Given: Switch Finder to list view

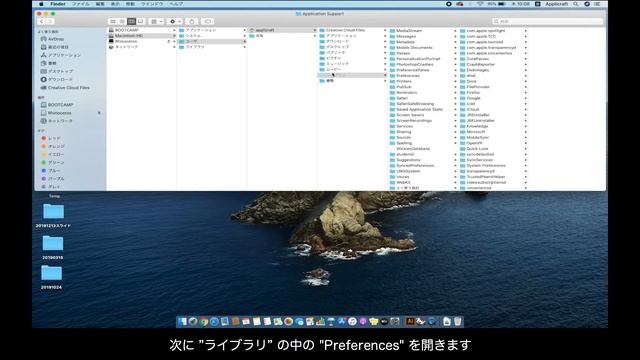Looking at the screenshot, I should tap(122, 21).
